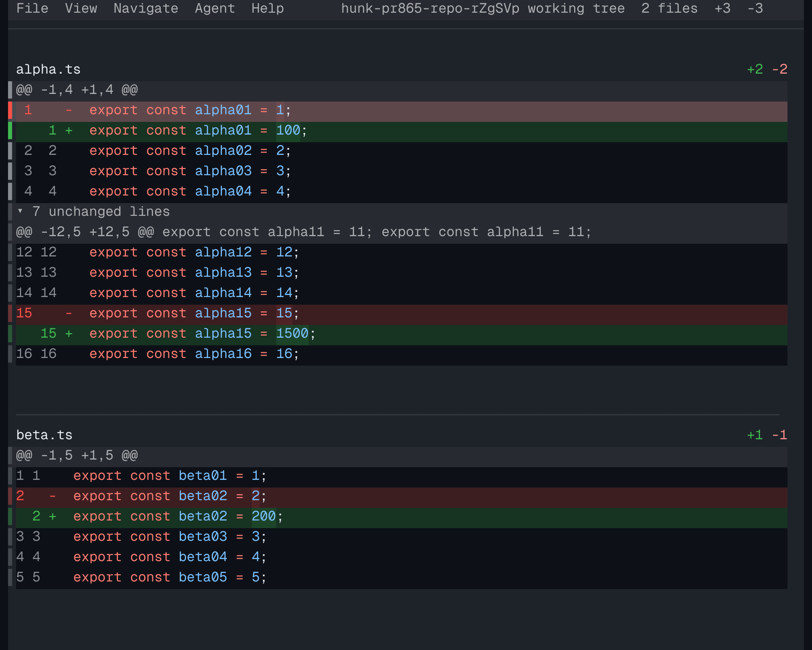This screenshot has width=812, height=650.
Task: Click the alpha.ts -2 deletions count
Action: (x=779, y=69)
